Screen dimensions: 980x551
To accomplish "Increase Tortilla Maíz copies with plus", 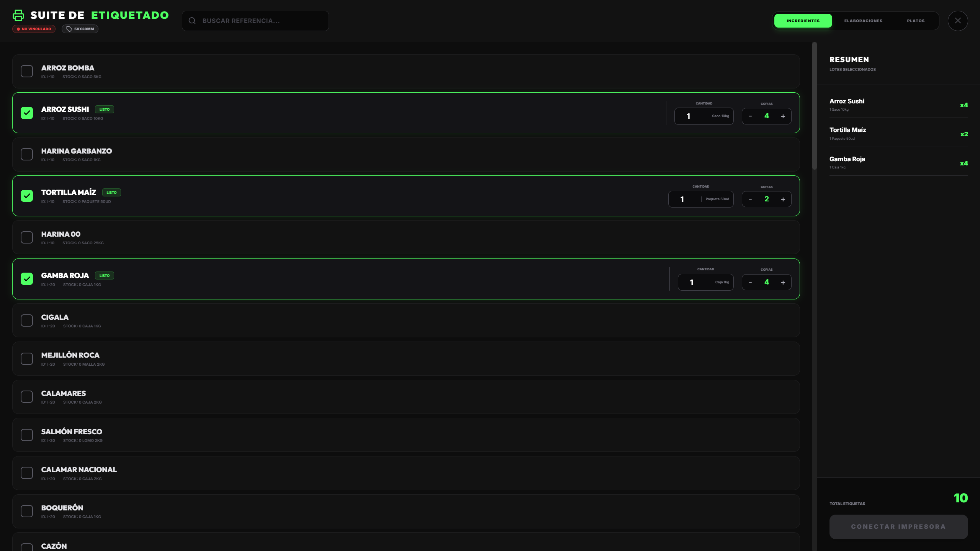I will tap(783, 199).
